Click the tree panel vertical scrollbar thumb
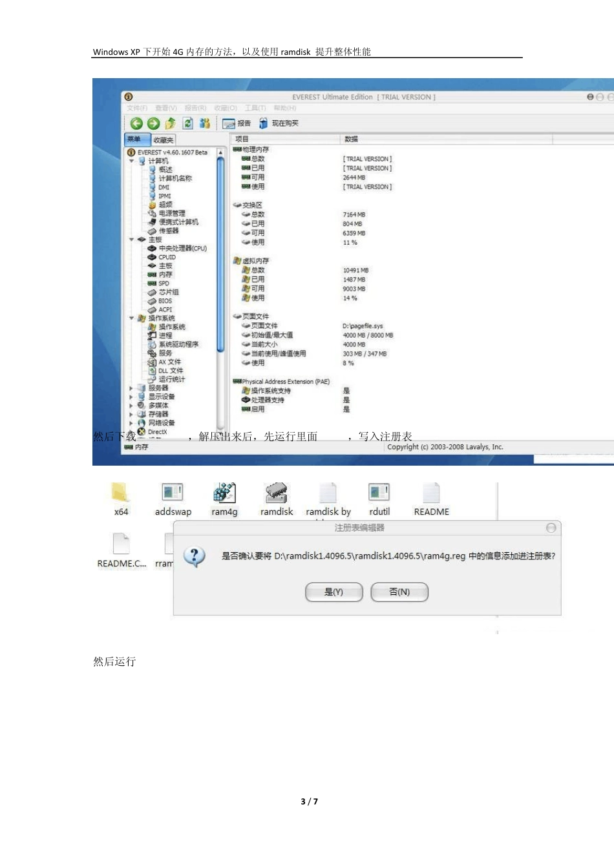 pyautogui.click(x=220, y=255)
